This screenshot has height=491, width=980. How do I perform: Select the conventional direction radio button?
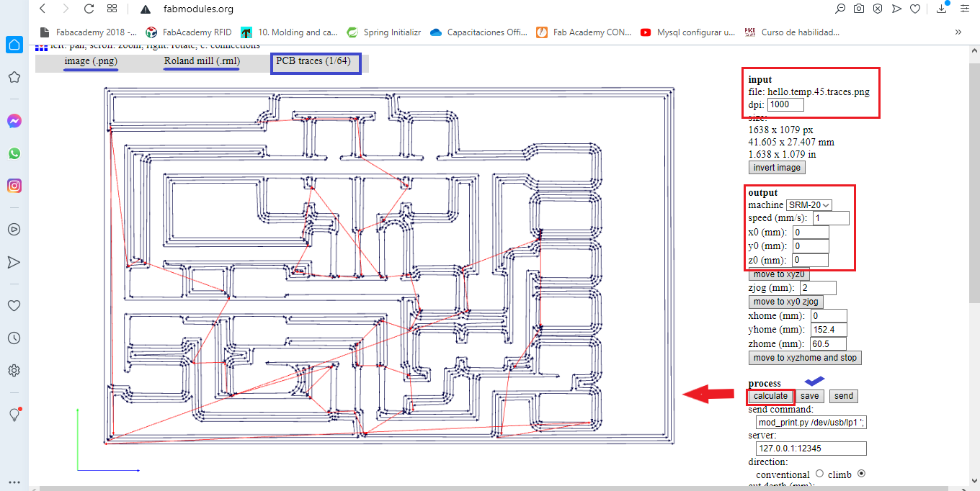pos(819,474)
